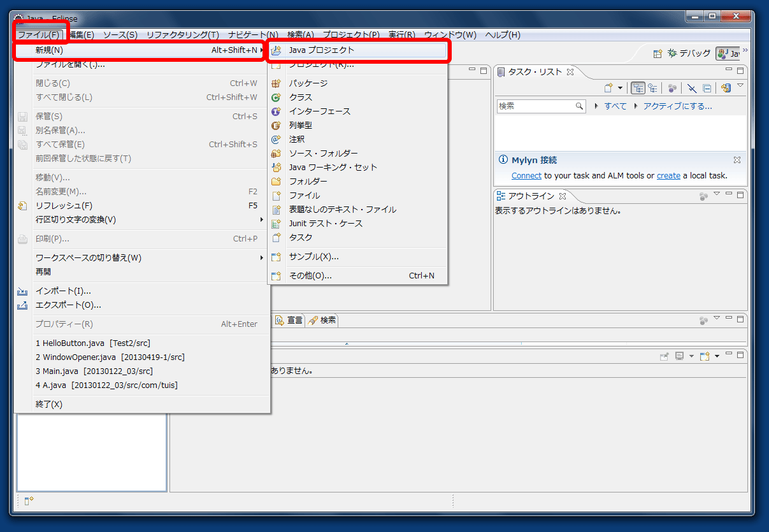Choose 注釈 from the New submenu
The image size is (769, 532).
(357, 140)
